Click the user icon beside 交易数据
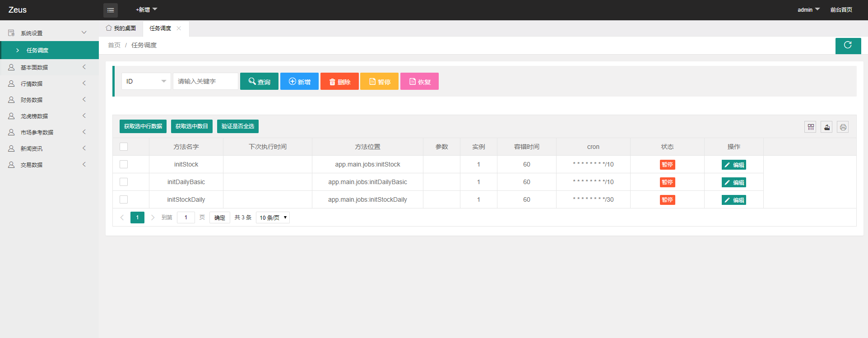 click(11, 165)
